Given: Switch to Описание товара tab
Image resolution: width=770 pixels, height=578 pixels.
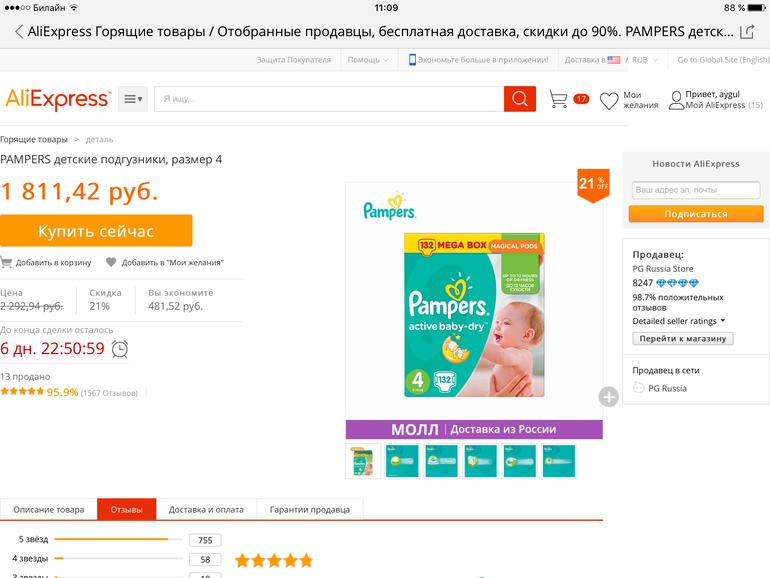Looking at the screenshot, I should (49, 509).
